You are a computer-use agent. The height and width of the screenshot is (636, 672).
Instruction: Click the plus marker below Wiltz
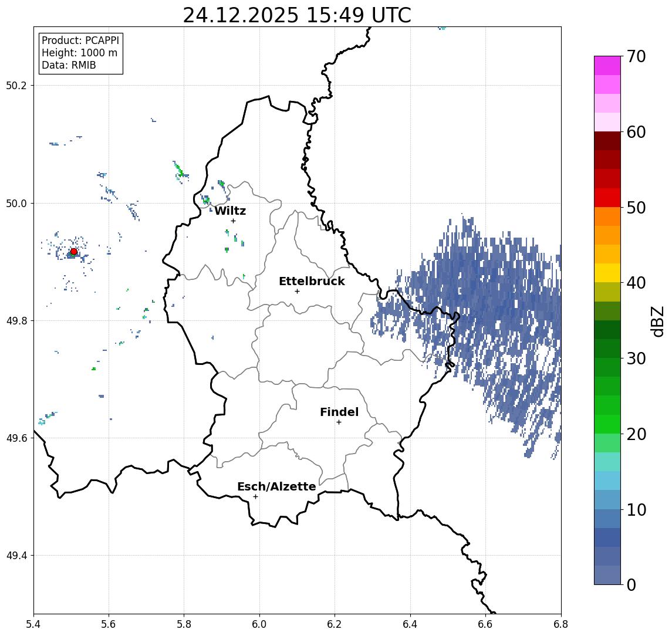click(233, 221)
